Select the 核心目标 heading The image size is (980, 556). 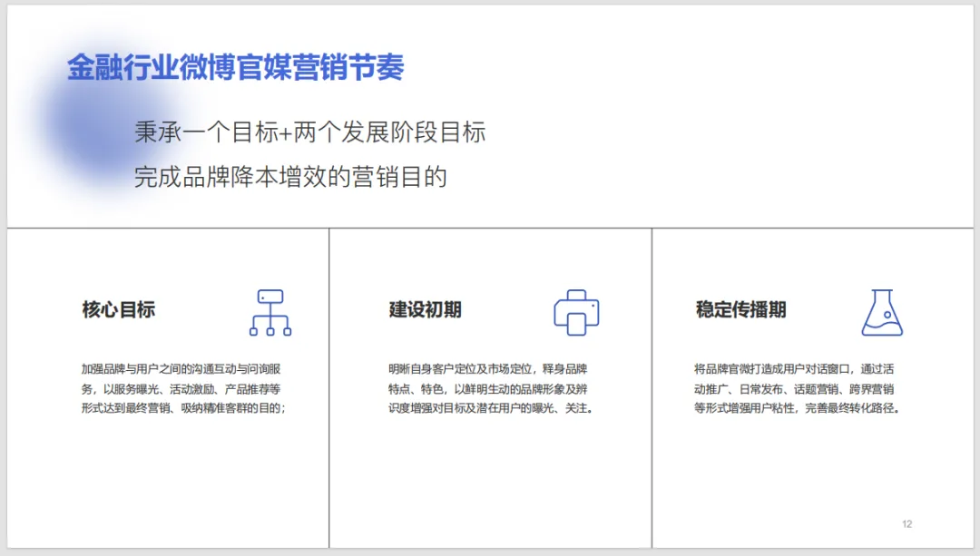coord(119,309)
